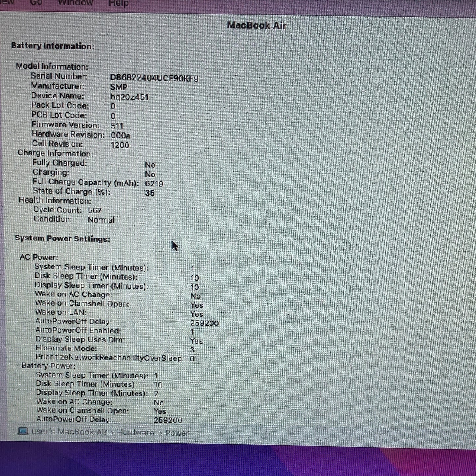This screenshot has height=476, width=476.
Task: Click the "Charge Information:" subheading
Action: (x=55, y=153)
